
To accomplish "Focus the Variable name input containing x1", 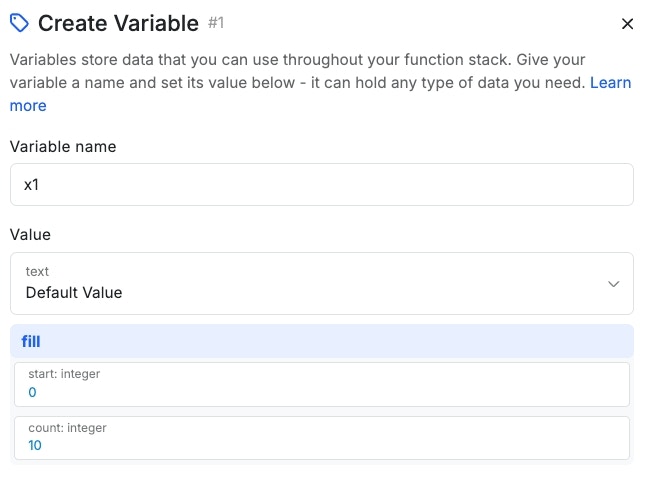I will tap(321, 185).
